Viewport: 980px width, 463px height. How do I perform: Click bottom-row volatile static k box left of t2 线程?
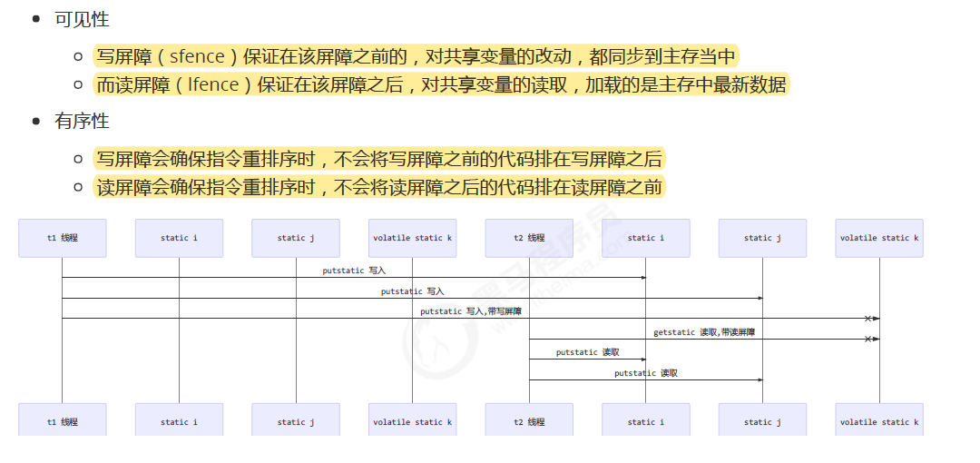413,420
